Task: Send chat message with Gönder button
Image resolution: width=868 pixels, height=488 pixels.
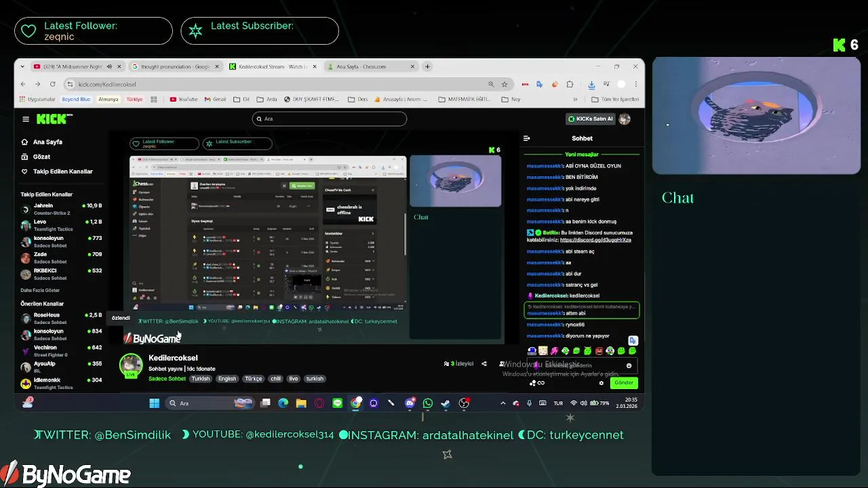Action: (624, 383)
